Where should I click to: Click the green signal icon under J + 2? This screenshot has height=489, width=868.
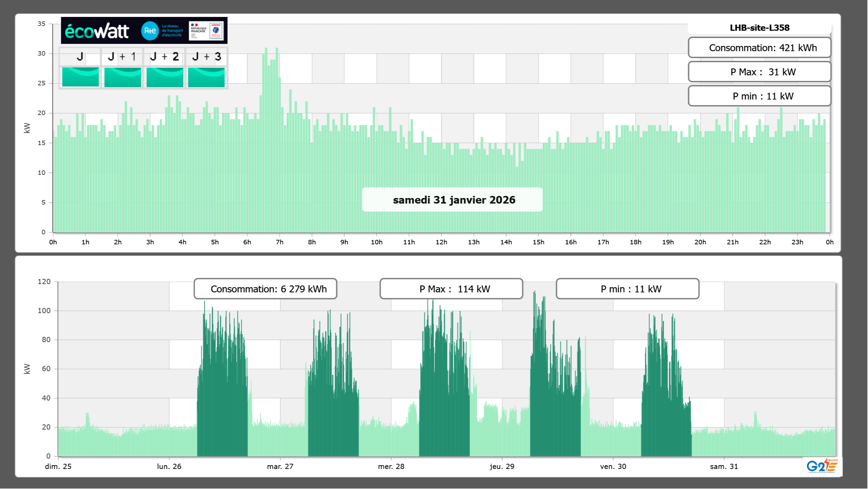[x=165, y=77]
